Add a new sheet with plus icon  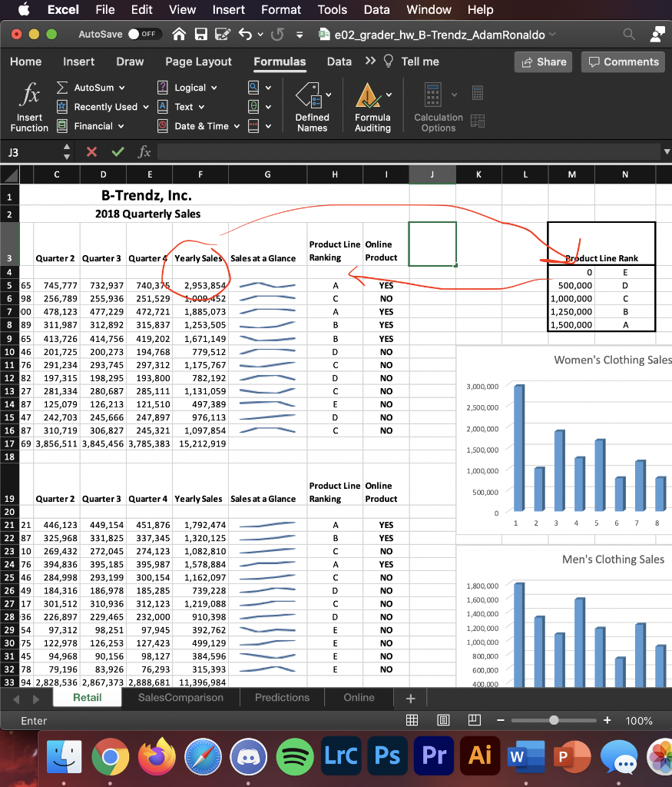tap(410, 698)
